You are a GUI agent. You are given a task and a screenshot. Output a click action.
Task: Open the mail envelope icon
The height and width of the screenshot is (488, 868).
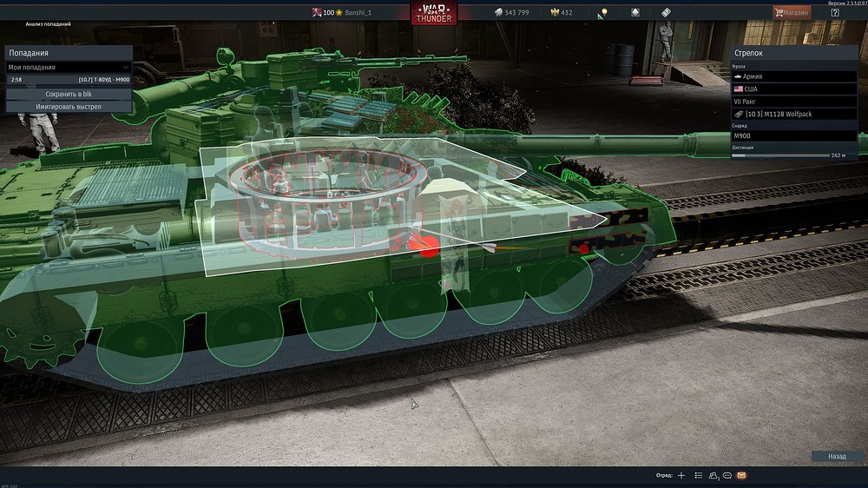(741, 476)
